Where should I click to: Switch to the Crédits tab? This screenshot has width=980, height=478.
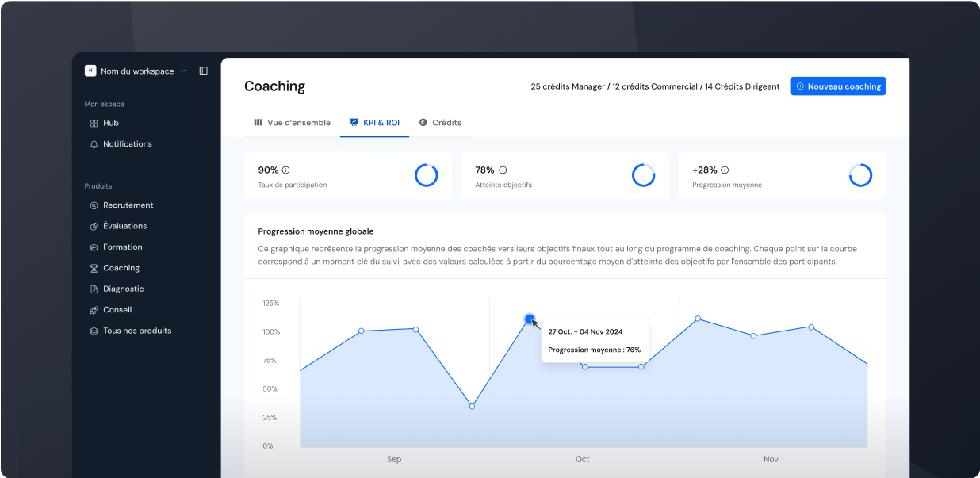(x=440, y=123)
